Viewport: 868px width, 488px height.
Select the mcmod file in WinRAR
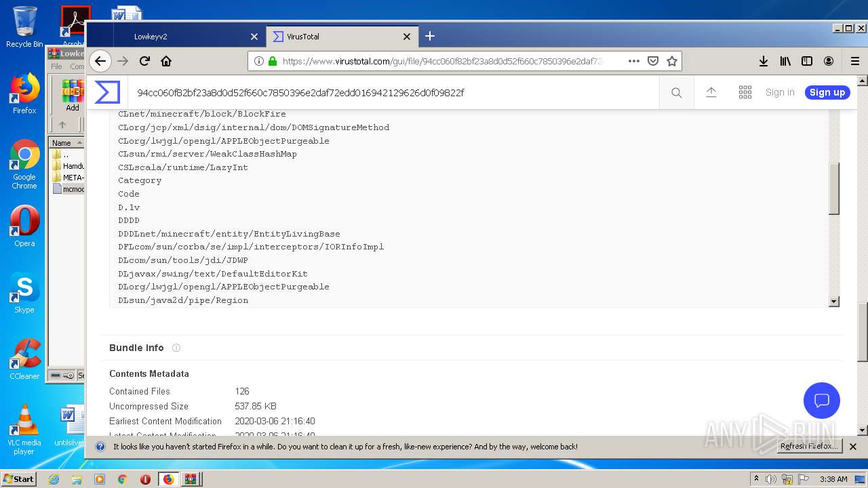68,189
